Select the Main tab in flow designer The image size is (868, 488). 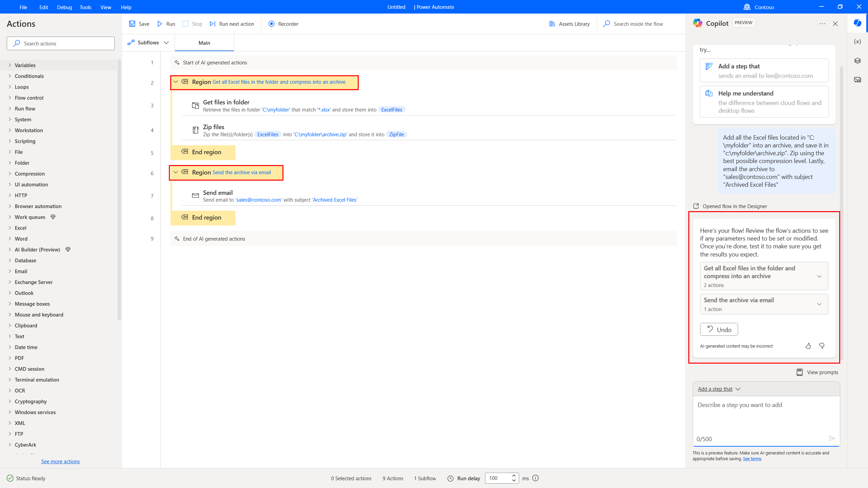pos(204,43)
